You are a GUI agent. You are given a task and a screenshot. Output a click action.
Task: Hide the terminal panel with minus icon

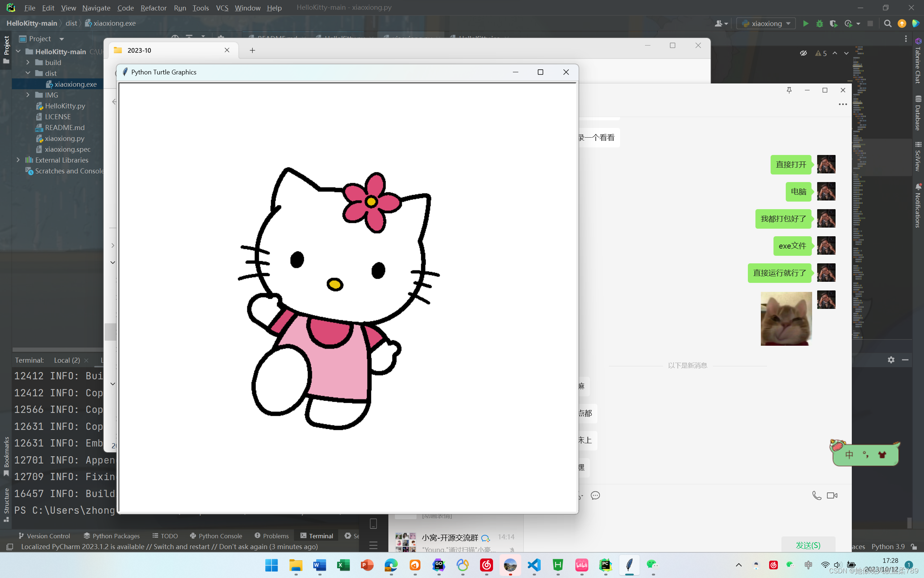tap(905, 360)
